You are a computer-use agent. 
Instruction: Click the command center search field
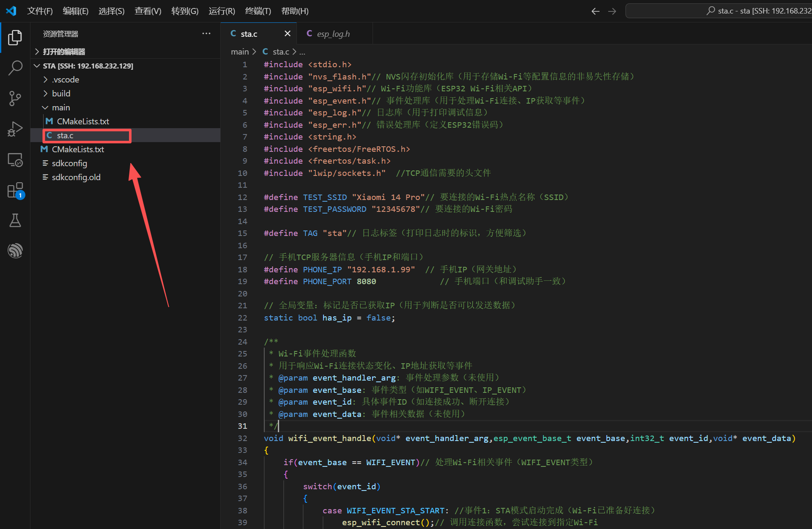click(x=719, y=11)
